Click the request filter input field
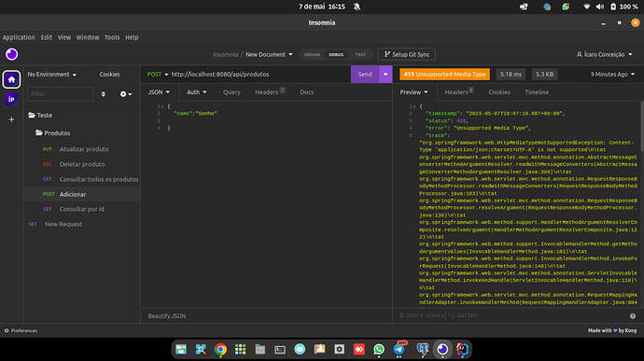The image size is (644, 361). pos(60,94)
